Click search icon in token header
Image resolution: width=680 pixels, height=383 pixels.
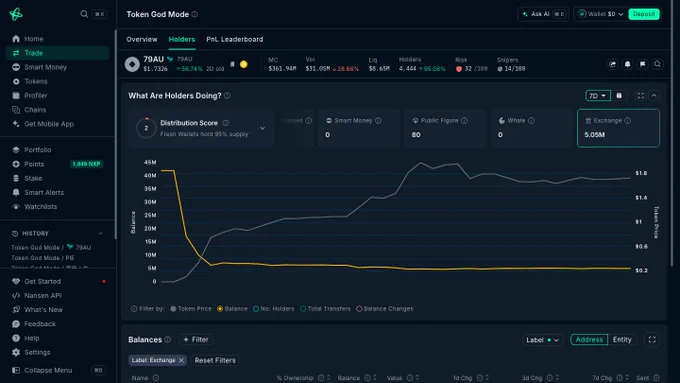coord(658,64)
